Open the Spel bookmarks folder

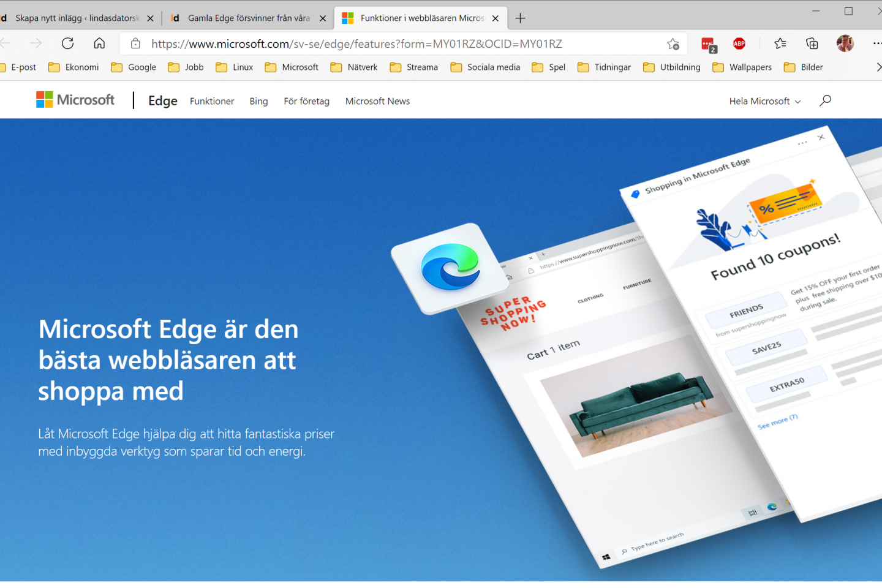548,67
